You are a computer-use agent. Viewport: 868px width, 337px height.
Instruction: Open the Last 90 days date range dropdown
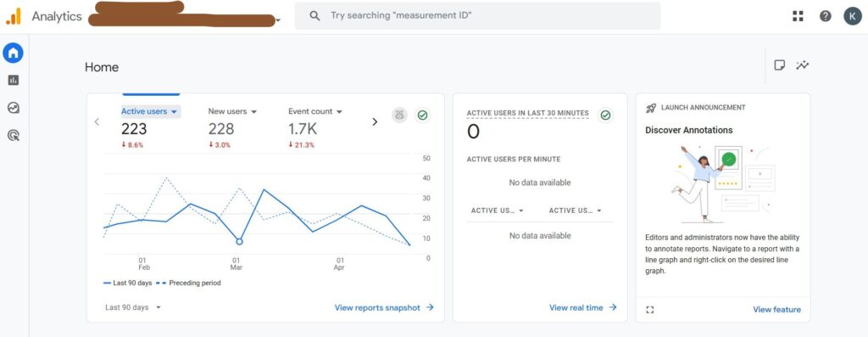(133, 307)
